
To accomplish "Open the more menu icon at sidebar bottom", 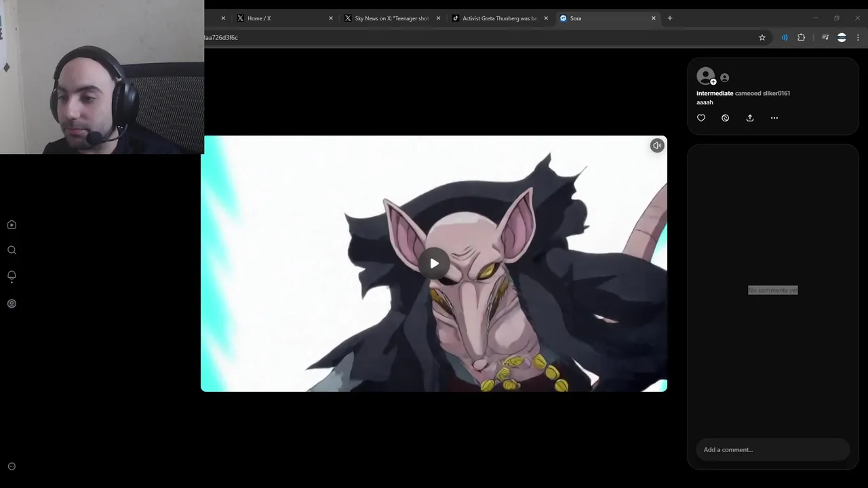I will coord(12,466).
